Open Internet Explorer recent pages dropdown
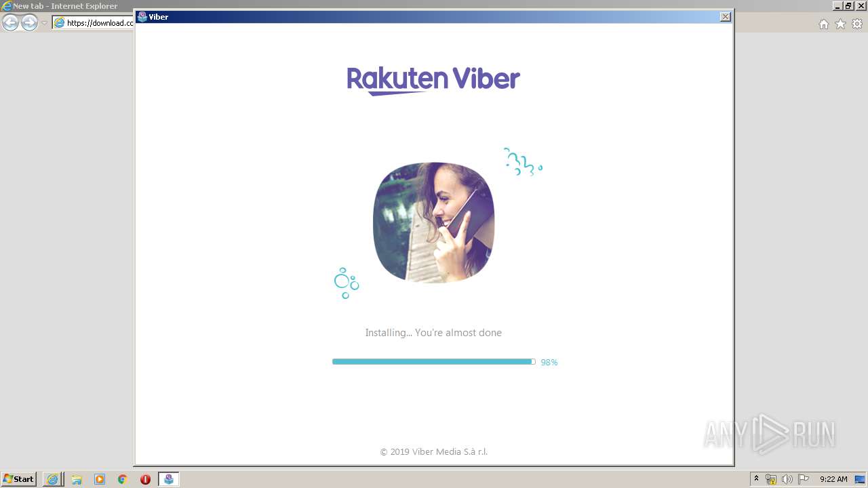 pos(44,23)
